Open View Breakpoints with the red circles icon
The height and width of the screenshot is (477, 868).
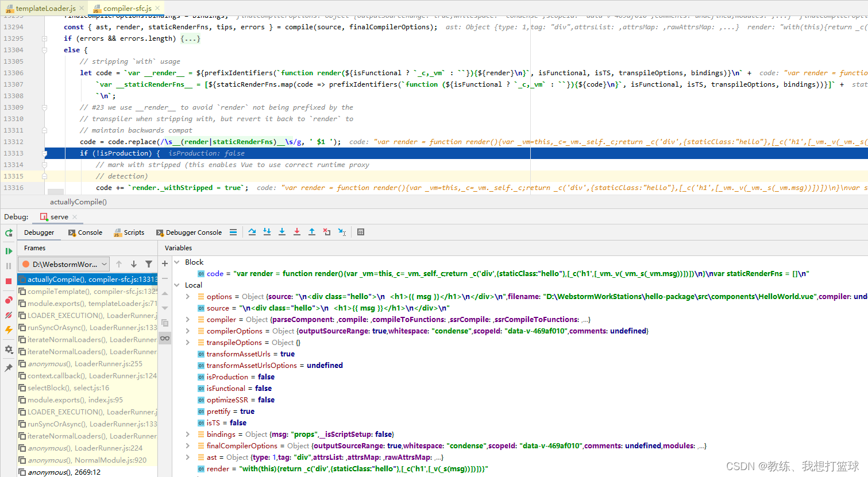[x=9, y=300]
